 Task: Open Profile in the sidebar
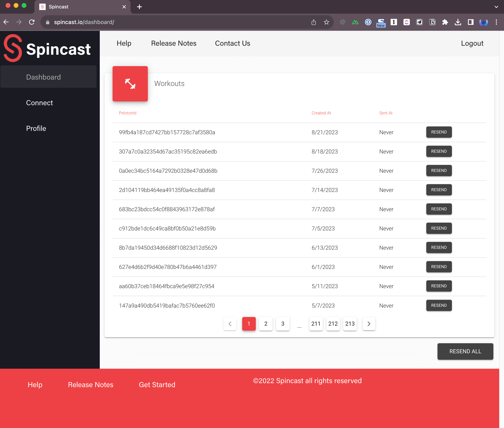[36, 128]
